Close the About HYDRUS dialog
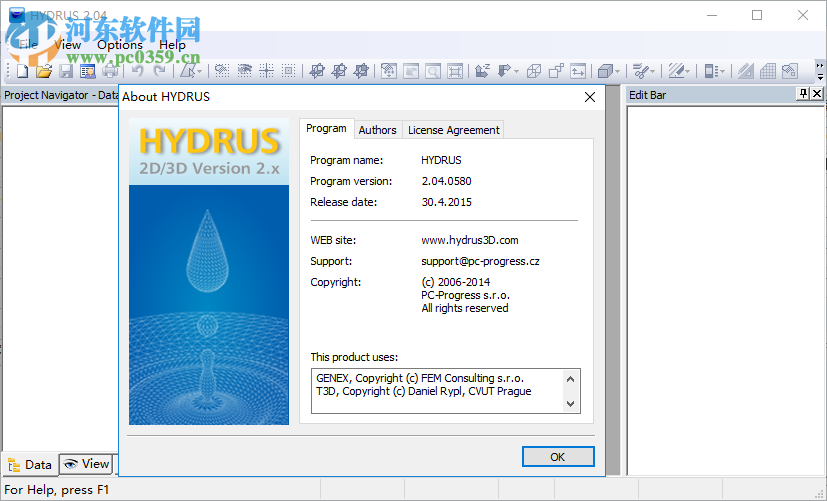 [590, 97]
